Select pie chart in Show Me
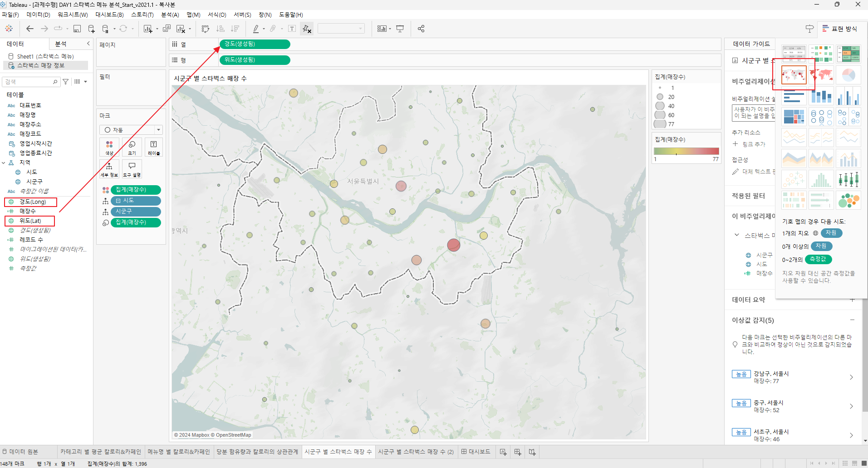The height and width of the screenshot is (468, 868). 848,75
